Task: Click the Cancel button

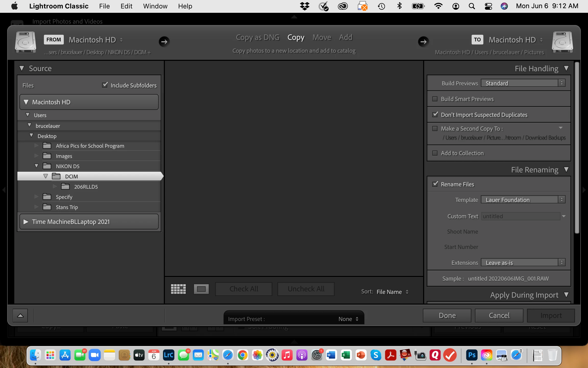Action: [x=499, y=316]
